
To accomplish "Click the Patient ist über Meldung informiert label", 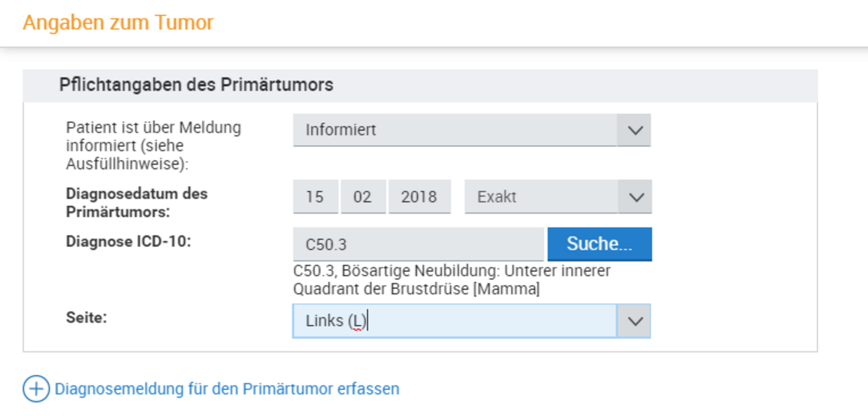I will 153,146.
